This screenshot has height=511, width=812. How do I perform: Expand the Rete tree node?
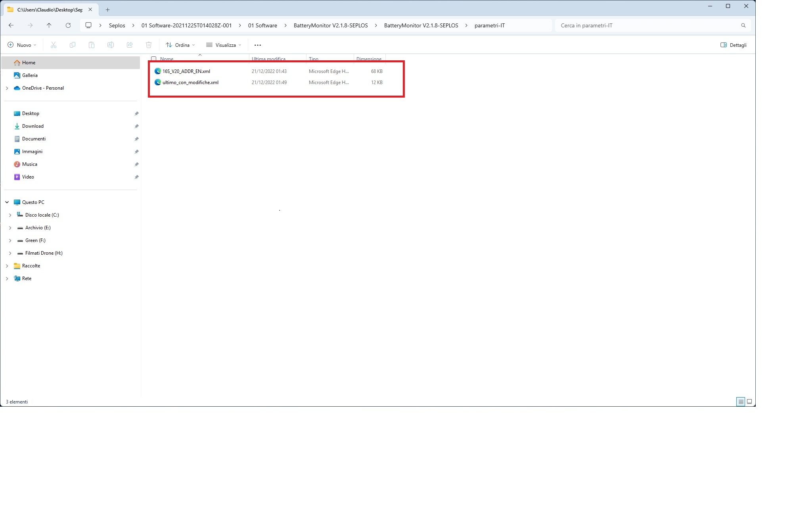[x=7, y=279]
